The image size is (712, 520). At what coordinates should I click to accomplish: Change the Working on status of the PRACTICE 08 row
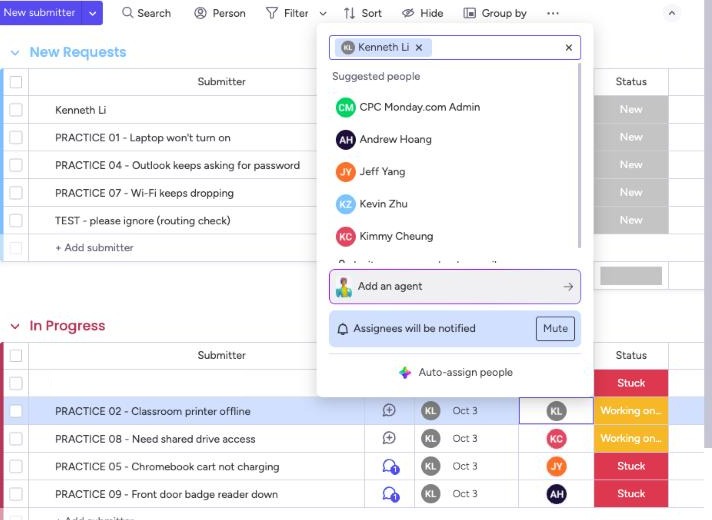coord(631,439)
